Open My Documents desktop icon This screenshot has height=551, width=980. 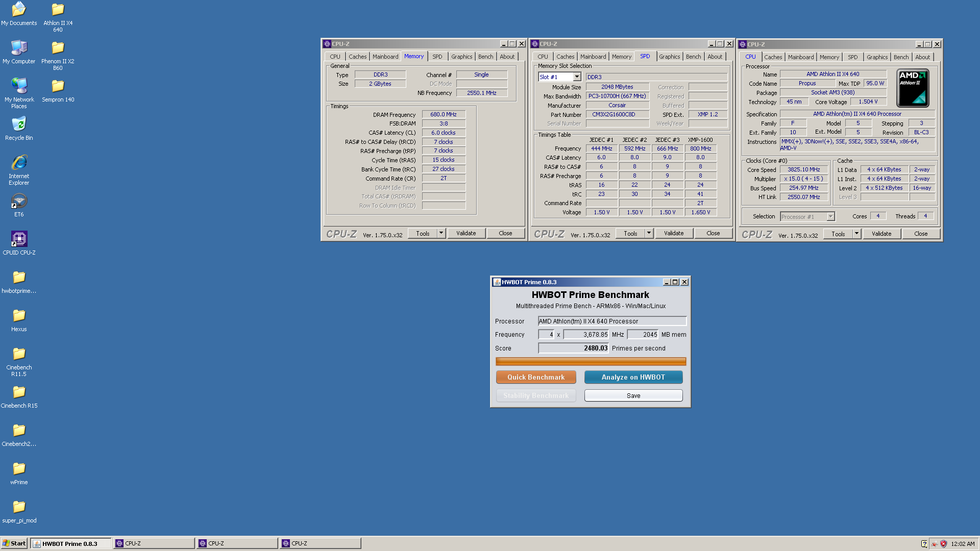coord(19,14)
